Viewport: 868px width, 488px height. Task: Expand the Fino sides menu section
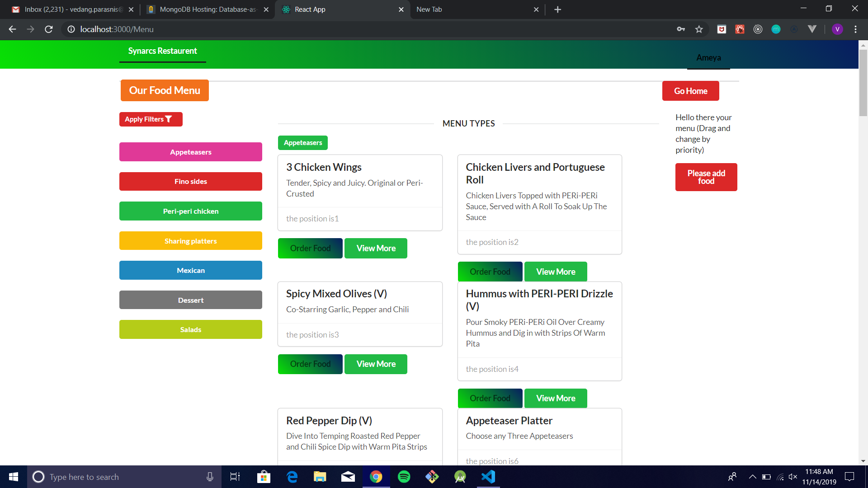[191, 181]
